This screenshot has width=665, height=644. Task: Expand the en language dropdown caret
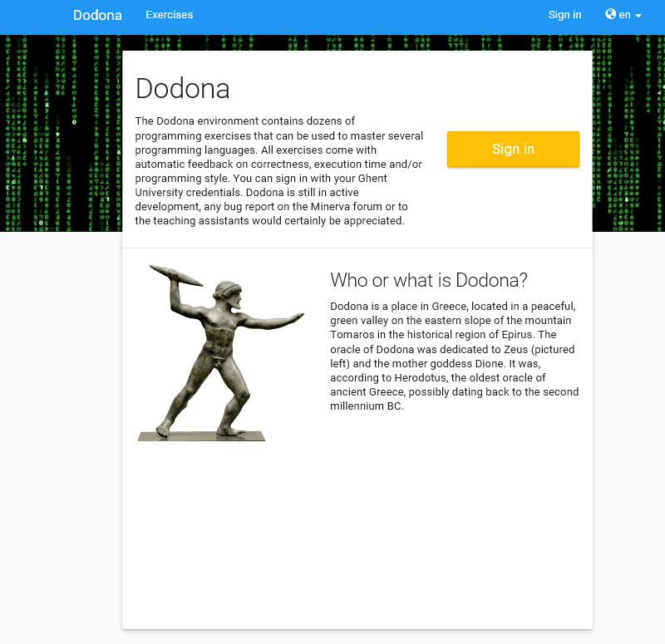click(638, 16)
